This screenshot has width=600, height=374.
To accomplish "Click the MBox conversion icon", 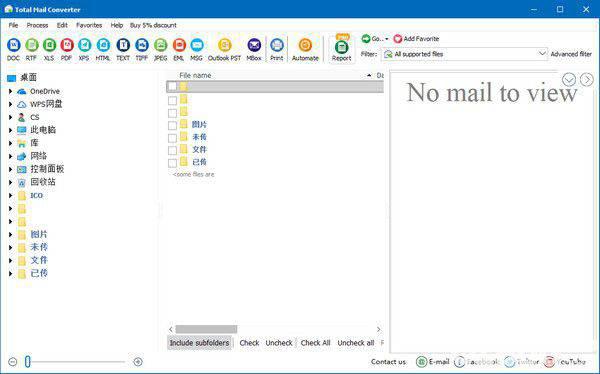I will click(x=254, y=45).
